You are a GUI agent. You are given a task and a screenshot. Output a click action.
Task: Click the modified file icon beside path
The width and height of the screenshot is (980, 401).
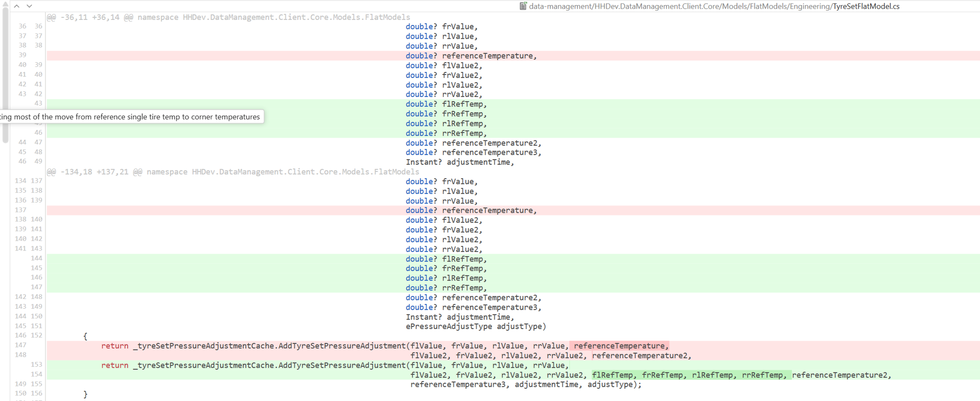pyautogui.click(x=523, y=6)
